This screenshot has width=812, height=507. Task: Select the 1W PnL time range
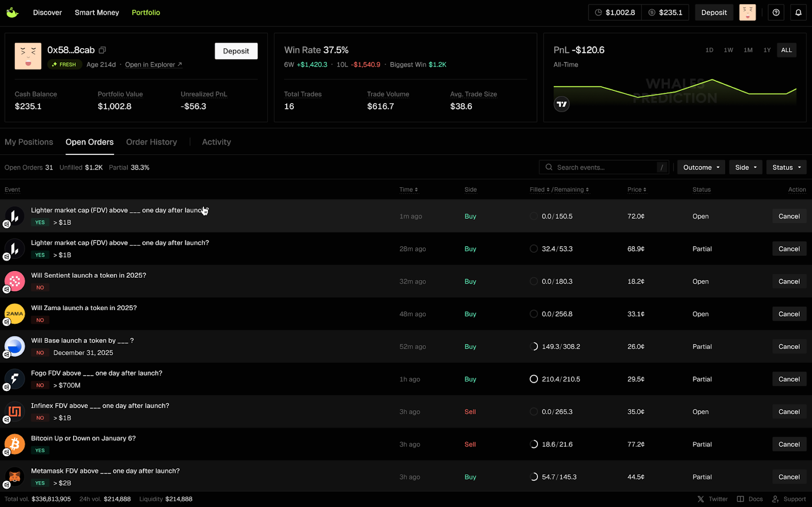click(728, 50)
